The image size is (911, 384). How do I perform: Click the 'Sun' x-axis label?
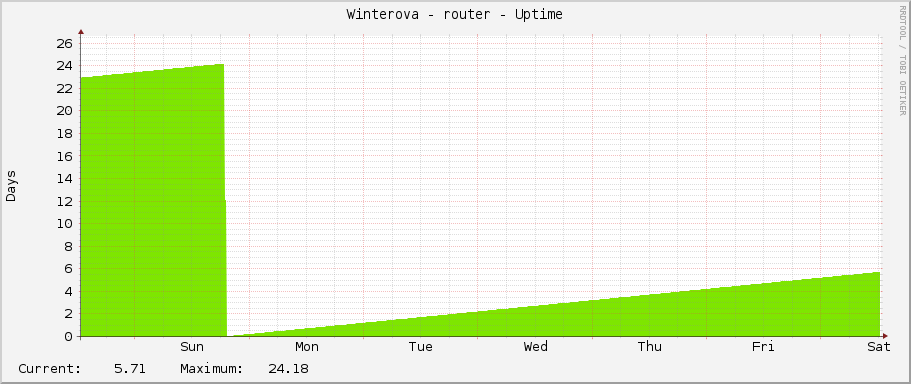pyautogui.click(x=192, y=347)
